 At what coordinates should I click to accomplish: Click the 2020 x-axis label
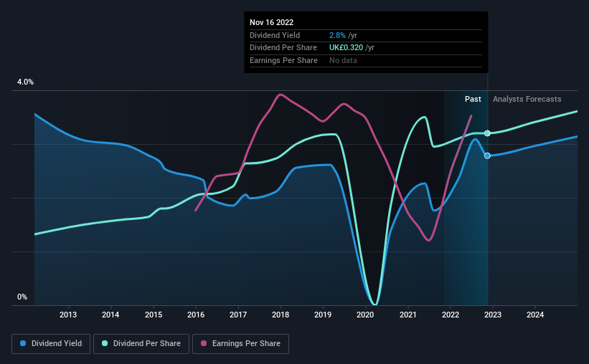click(x=365, y=315)
